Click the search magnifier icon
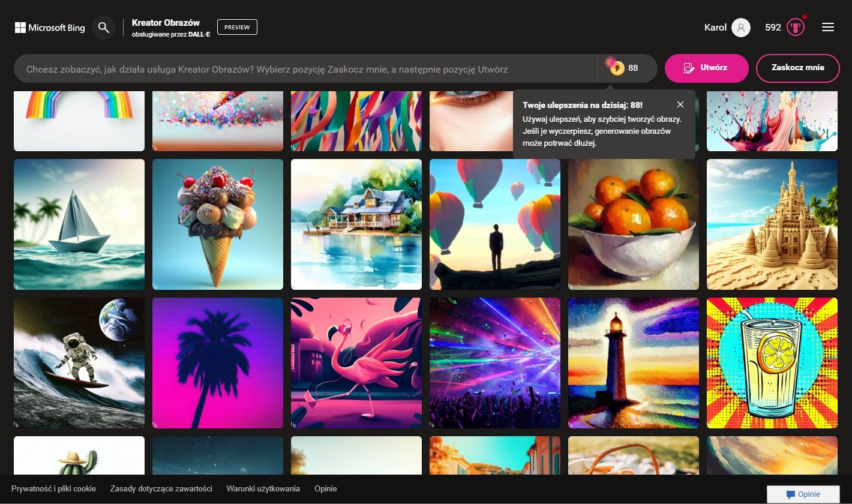The image size is (852, 504). click(x=104, y=28)
